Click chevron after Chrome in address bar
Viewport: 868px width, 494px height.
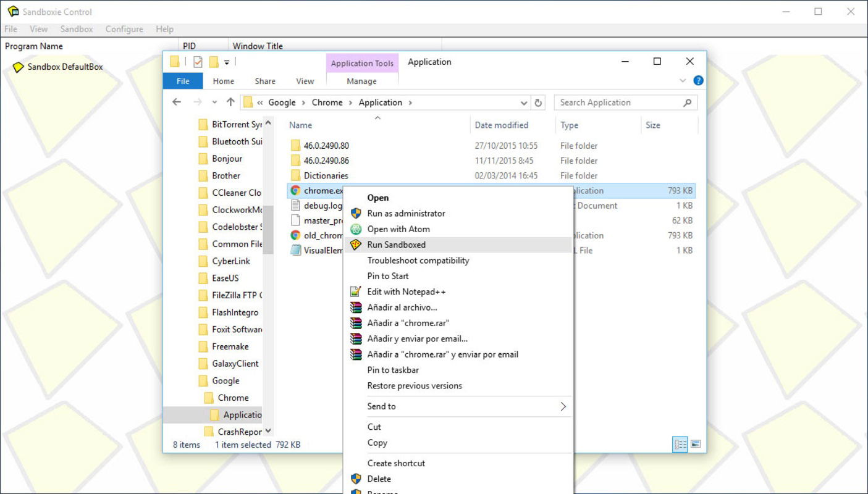pyautogui.click(x=351, y=103)
